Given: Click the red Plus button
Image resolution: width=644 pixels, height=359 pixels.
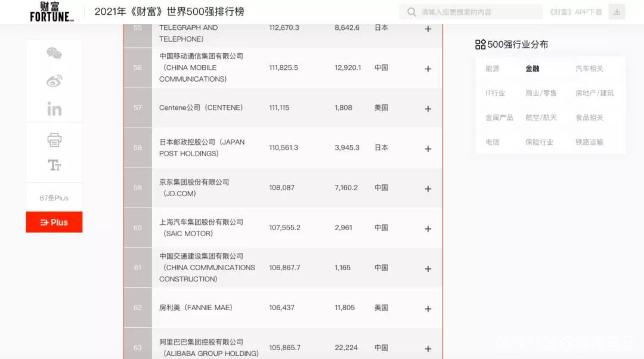Looking at the screenshot, I should pyautogui.click(x=54, y=222).
